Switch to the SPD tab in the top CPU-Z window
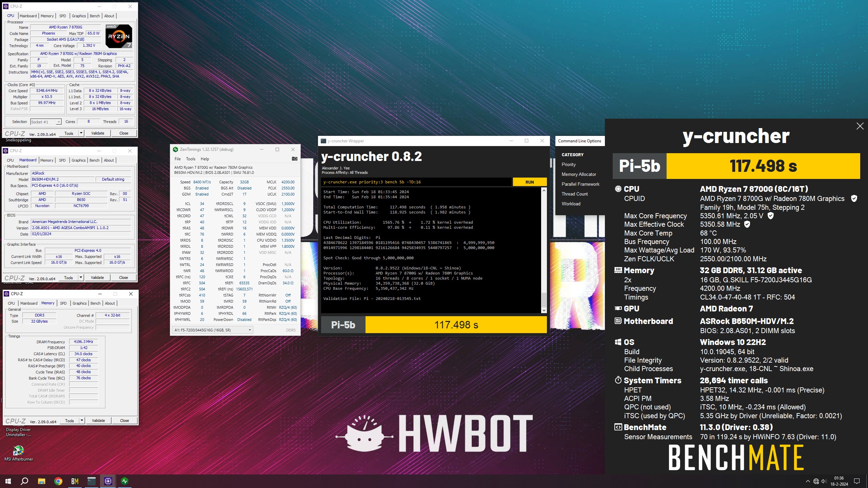This screenshot has height=488, width=868. [x=63, y=16]
